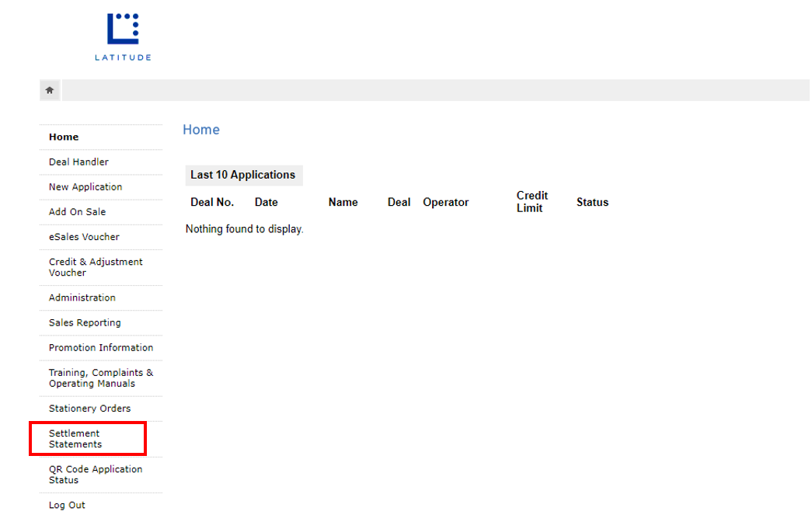The image size is (812, 515).
Task: Open the Administration section
Action: (82, 298)
